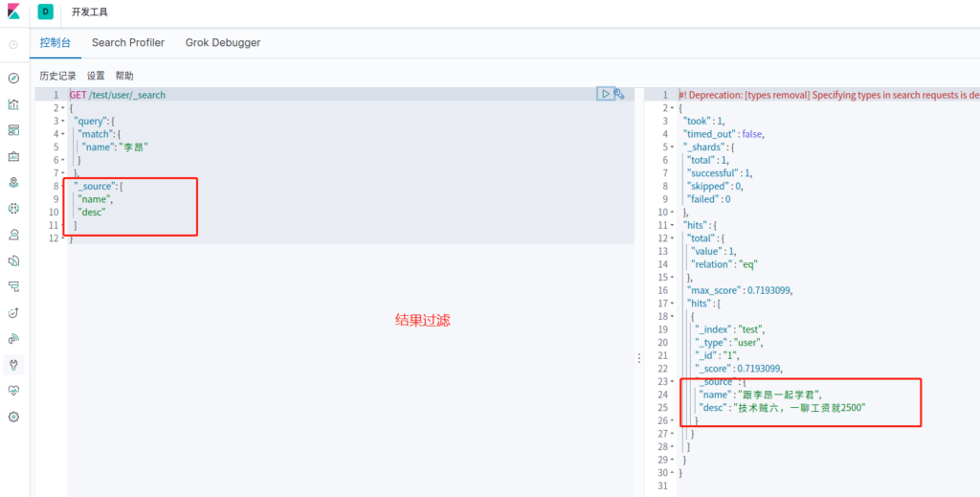Open Management gear icon in sidebar
The image size is (980, 497).
[x=13, y=417]
